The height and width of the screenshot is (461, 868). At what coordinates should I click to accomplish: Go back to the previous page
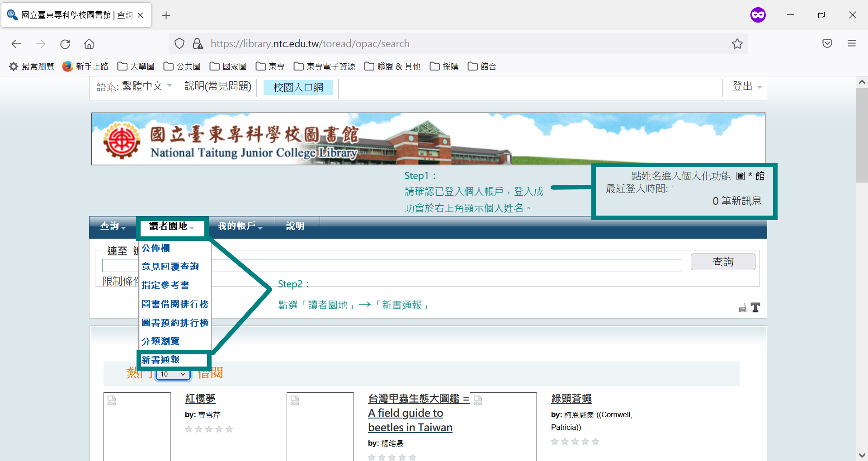pos(16,44)
